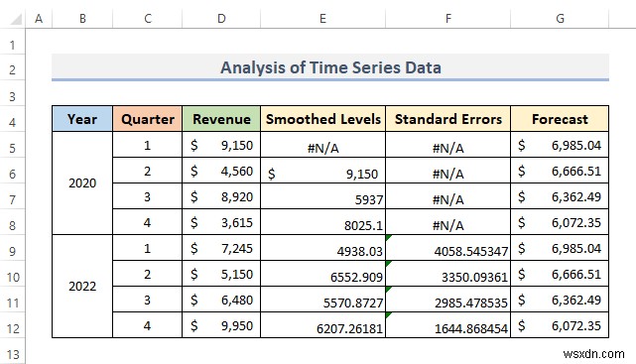Viewport: 636px width, 364px height.
Task: Select column D header
Action: click(x=221, y=19)
